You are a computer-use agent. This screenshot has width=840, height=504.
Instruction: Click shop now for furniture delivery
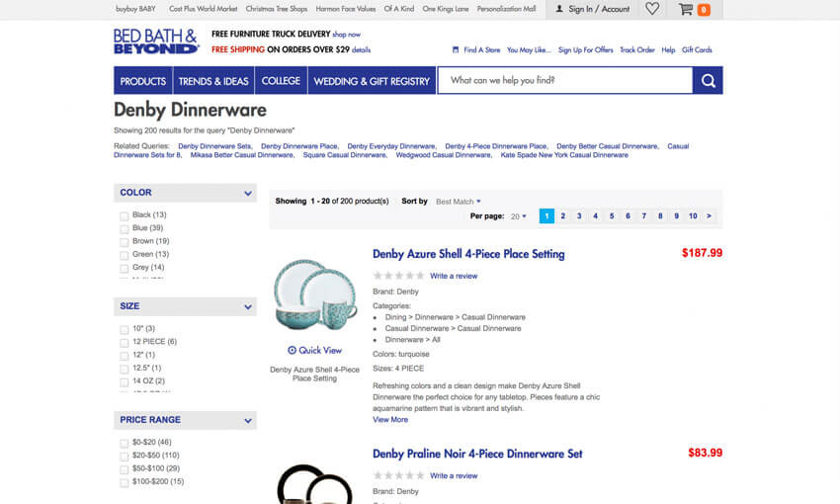point(346,35)
